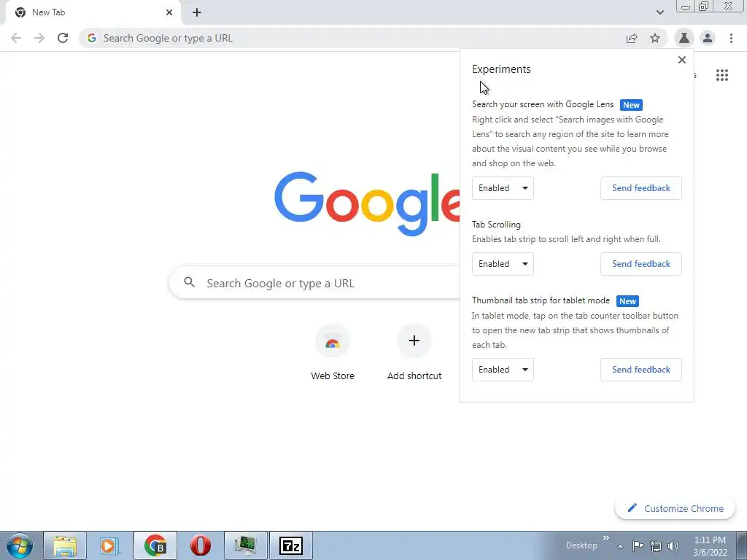Click the Google logo

pos(367,203)
